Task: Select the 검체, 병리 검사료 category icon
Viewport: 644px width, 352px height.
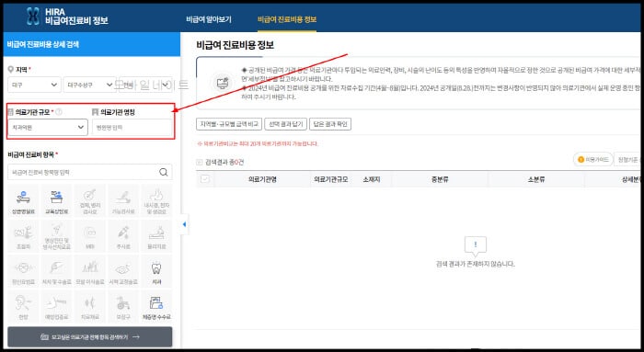Action: pos(90,201)
